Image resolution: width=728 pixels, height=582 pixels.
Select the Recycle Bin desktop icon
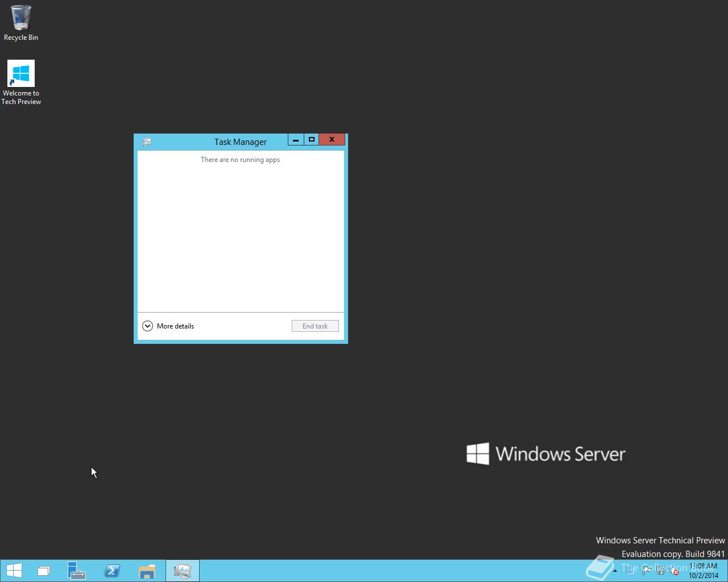pyautogui.click(x=21, y=23)
